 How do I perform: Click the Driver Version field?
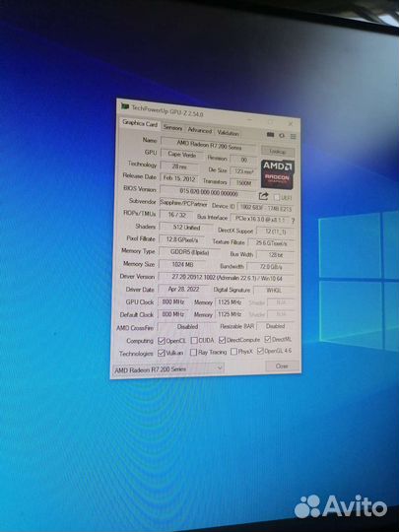pos(226,278)
